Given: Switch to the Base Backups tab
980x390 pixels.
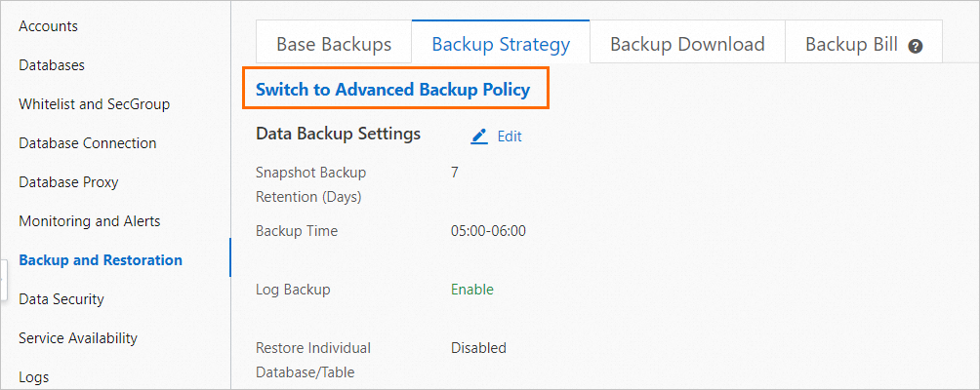Looking at the screenshot, I should pyautogui.click(x=334, y=44).
